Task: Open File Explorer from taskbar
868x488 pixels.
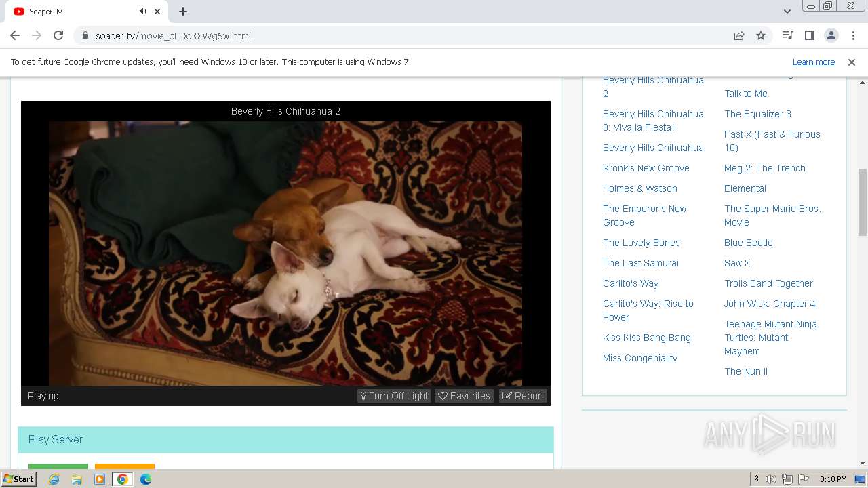Action: (x=77, y=479)
